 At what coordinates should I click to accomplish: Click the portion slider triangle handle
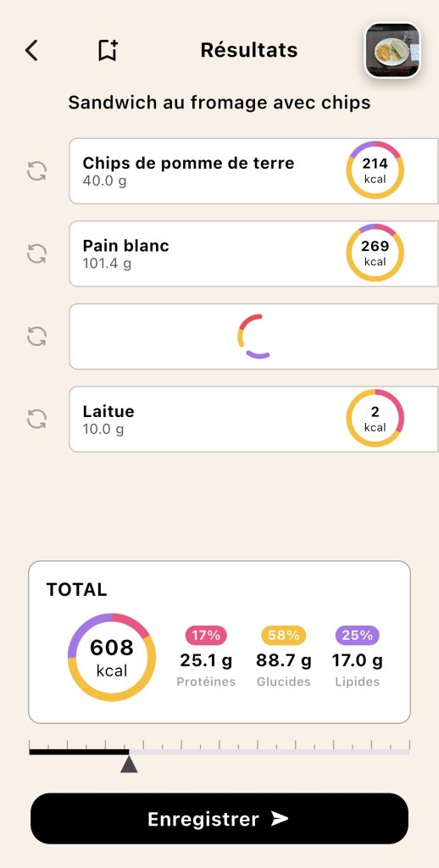(x=129, y=764)
